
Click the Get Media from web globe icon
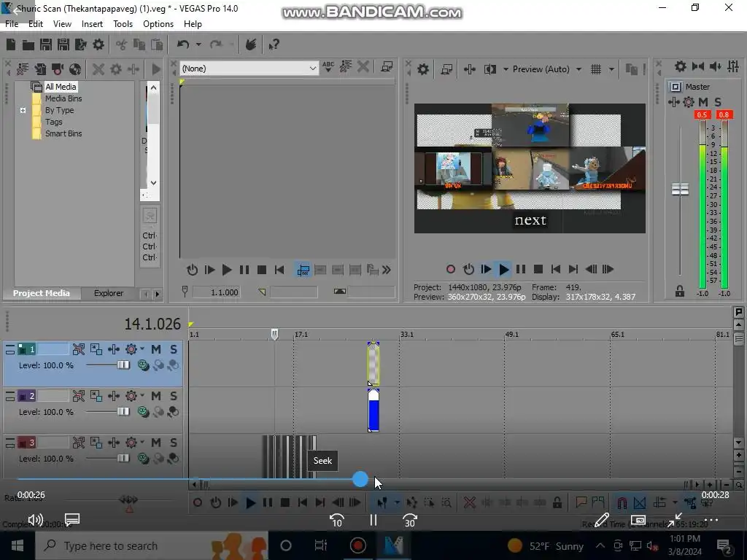pyautogui.click(x=75, y=69)
